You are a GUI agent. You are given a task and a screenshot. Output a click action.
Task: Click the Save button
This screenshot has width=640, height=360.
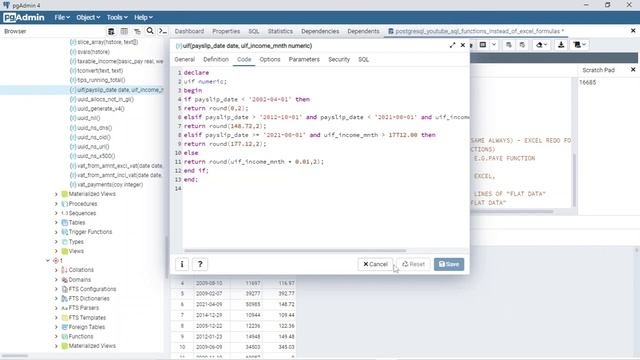(x=449, y=264)
